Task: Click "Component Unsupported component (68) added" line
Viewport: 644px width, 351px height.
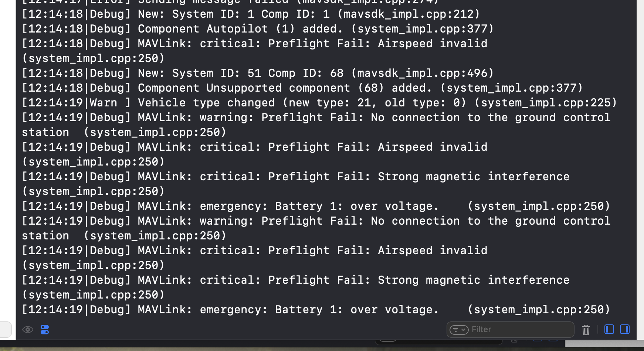Action: (x=302, y=88)
